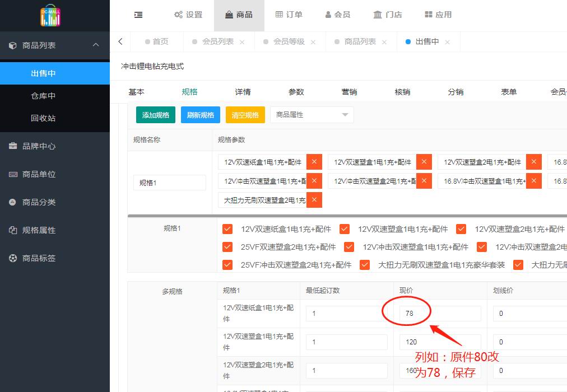
Task: Close the 出售中 tab
Action: point(447,42)
